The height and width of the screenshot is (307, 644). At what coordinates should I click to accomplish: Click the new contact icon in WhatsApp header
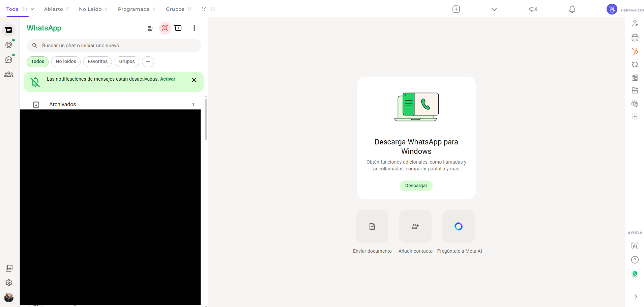(150, 28)
